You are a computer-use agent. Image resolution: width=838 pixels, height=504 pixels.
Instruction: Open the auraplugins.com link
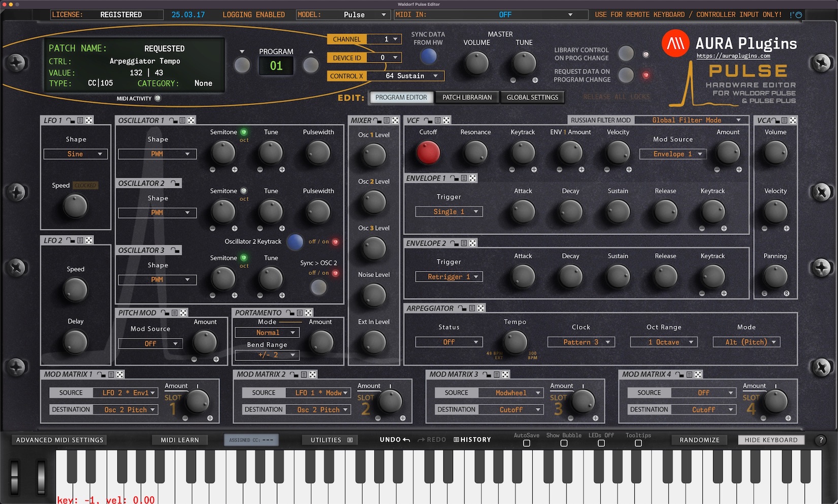(733, 56)
